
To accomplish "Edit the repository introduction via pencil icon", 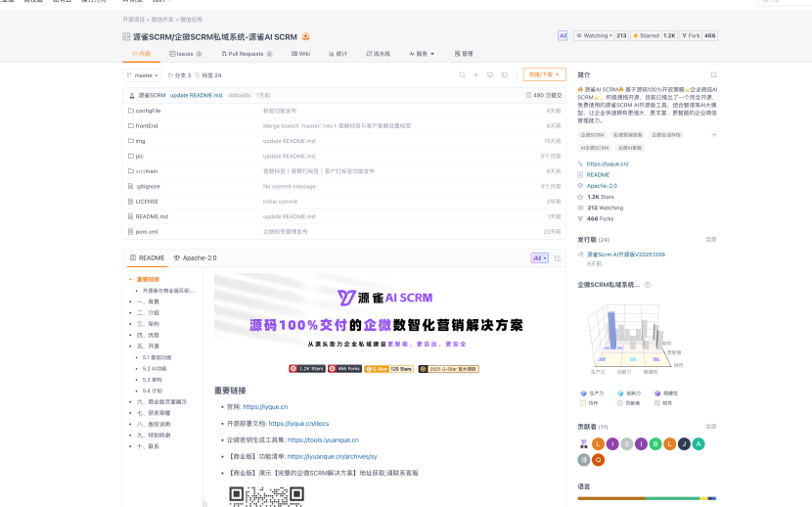I will (713, 74).
